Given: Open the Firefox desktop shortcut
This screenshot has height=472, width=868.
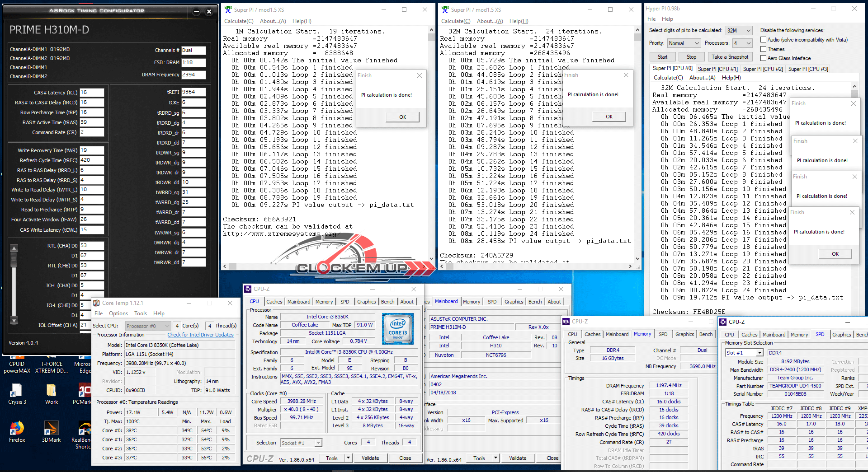Looking at the screenshot, I should (x=17, y=428).
